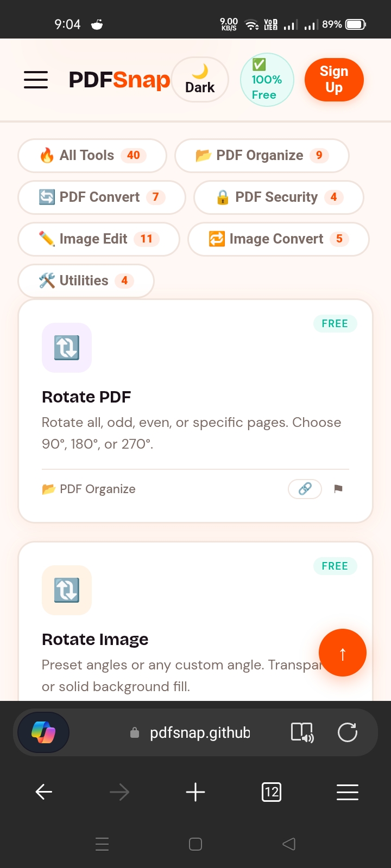391x868 pixels.
Task: Open the Rotate PDF title
Action: 86,397
